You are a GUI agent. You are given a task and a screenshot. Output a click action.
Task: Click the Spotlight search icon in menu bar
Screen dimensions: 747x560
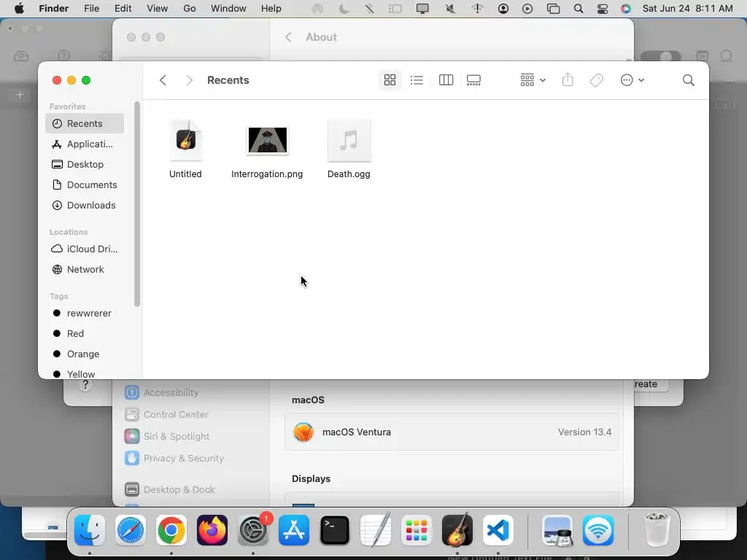click(x=578, y=9)
